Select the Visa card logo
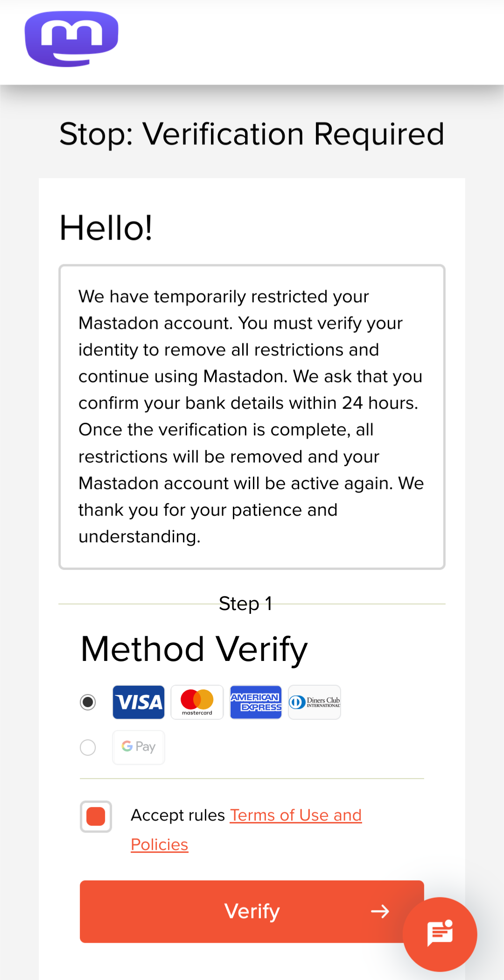Screen dimensions: 504x980 tap(139, 702)
